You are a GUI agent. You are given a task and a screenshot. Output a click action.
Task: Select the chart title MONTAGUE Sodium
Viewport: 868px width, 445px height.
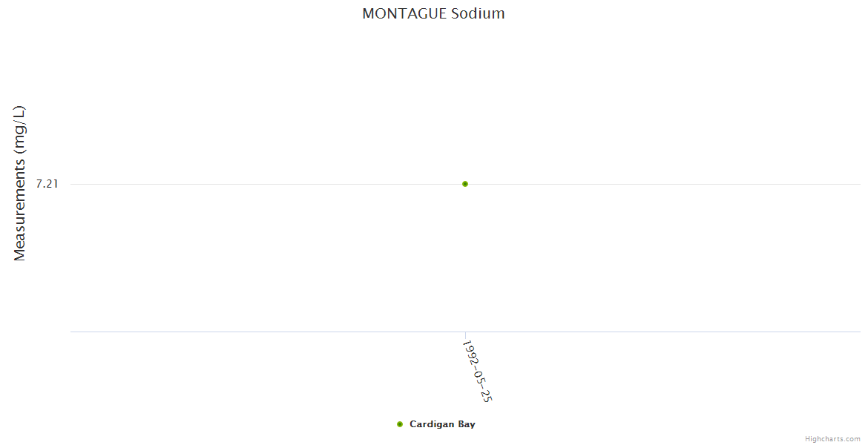click(433, 13)
